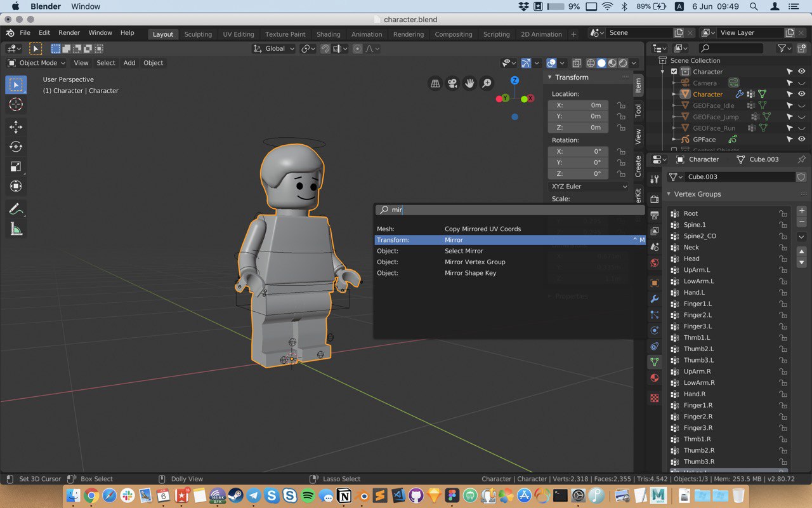Expand the Camera tree item
Image resolution: width=812 pixels, height=508 pixels.
[674, 83]
